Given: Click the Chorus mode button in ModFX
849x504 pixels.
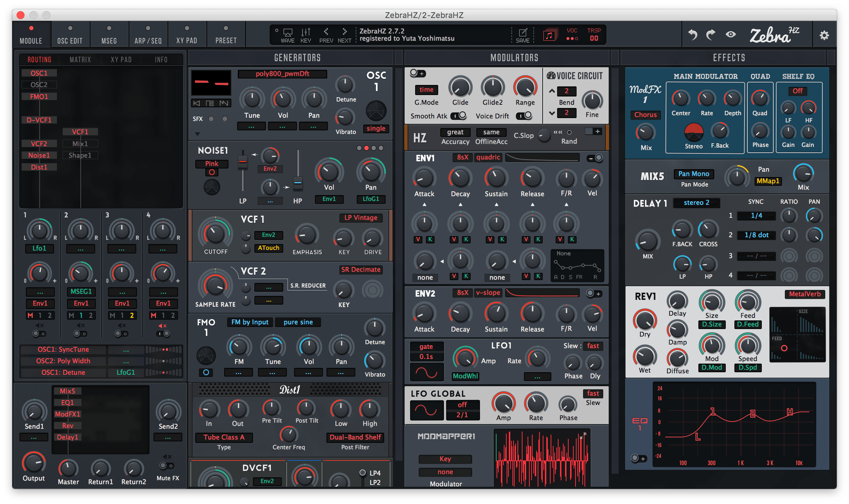Looking at the screenshot, I should point(645,115).
